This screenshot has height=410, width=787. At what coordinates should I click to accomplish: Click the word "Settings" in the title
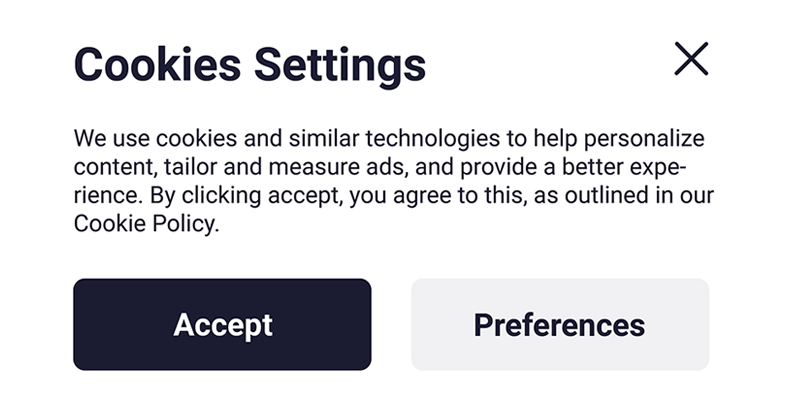point(339,65)
